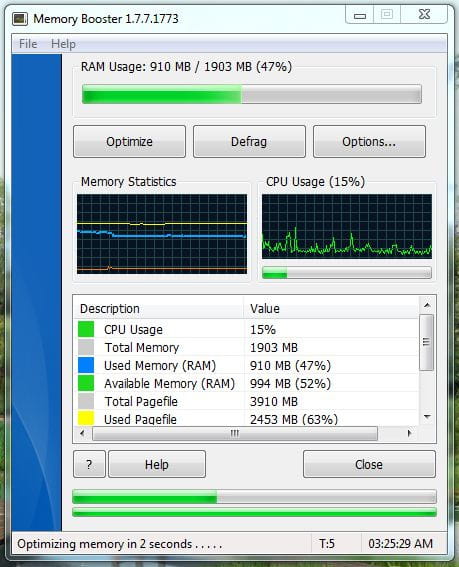Viewport: 459px width, 567px height.
Task: Click the Defrag button
Action: [x=249, y=141]
